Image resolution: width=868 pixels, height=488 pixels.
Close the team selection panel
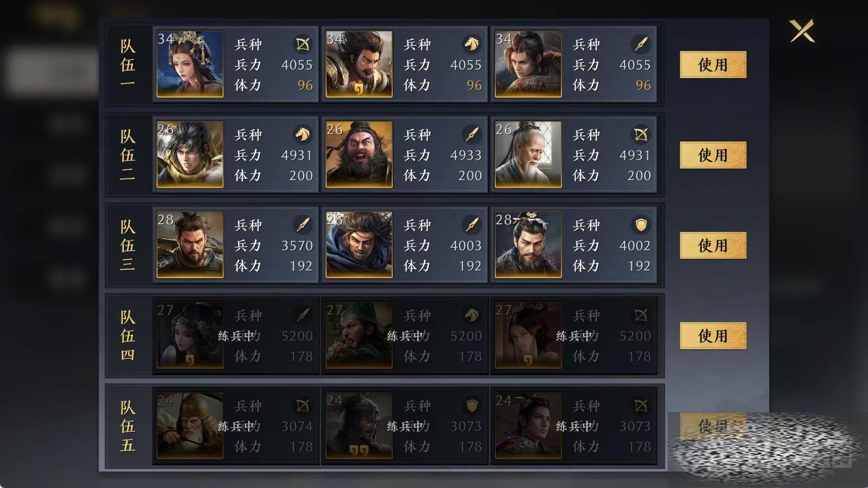tap(802, 31)
